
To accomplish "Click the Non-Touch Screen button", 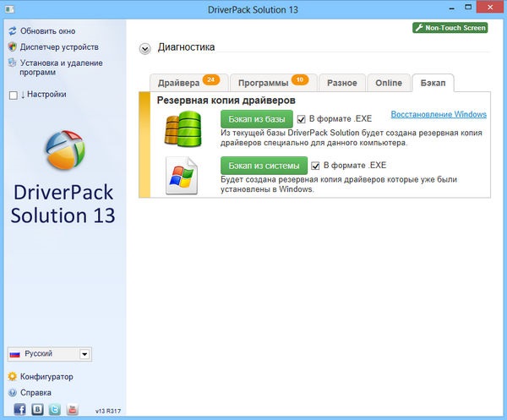I will click(x=450, y=28).
